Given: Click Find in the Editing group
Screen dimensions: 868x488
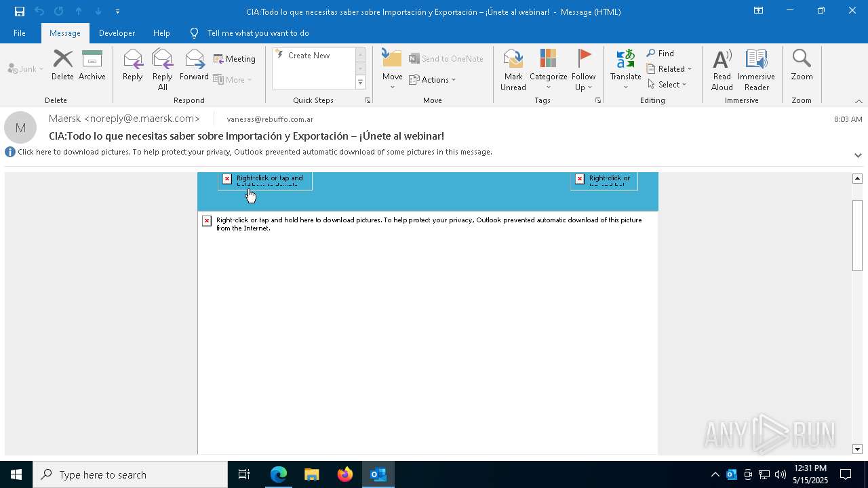Looking at the screenshot, I should click(660, 54).
